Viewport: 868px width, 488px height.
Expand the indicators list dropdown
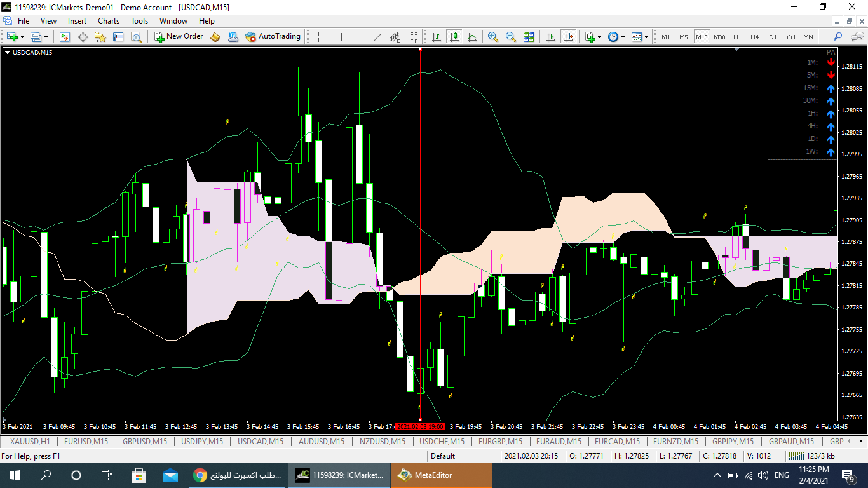click(599, 37)
